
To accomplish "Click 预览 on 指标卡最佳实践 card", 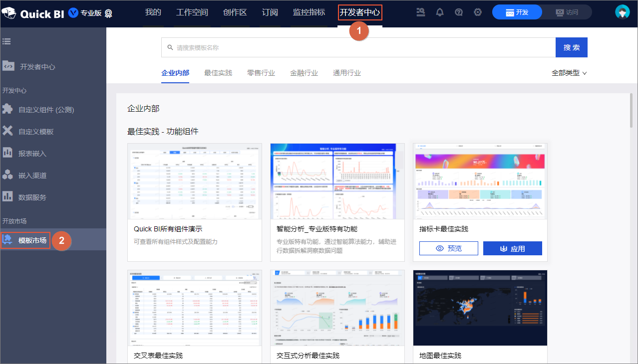I will (x=449, y=248).
